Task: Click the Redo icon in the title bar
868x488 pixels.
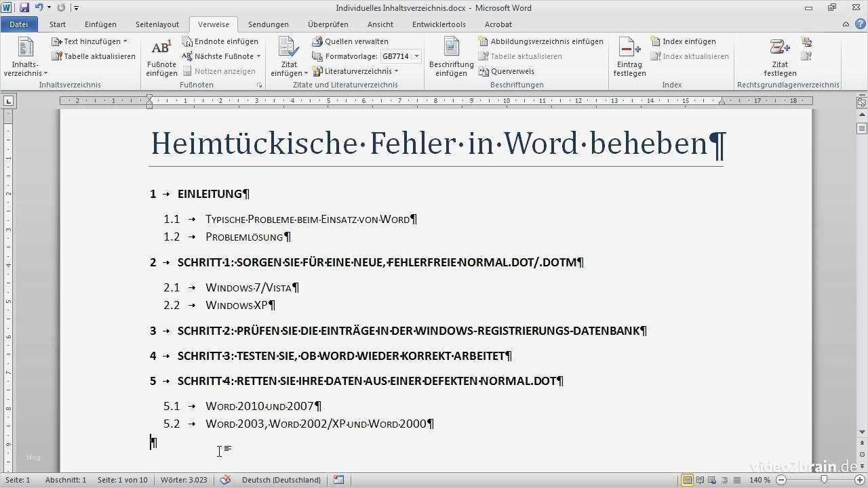Action: point(62,7)
